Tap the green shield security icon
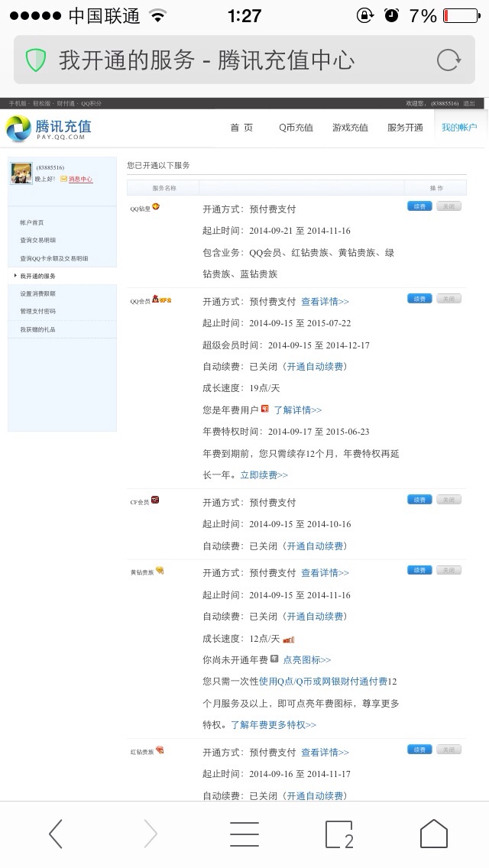The width and height of the screenshot is (489, 868). [35, 60]
